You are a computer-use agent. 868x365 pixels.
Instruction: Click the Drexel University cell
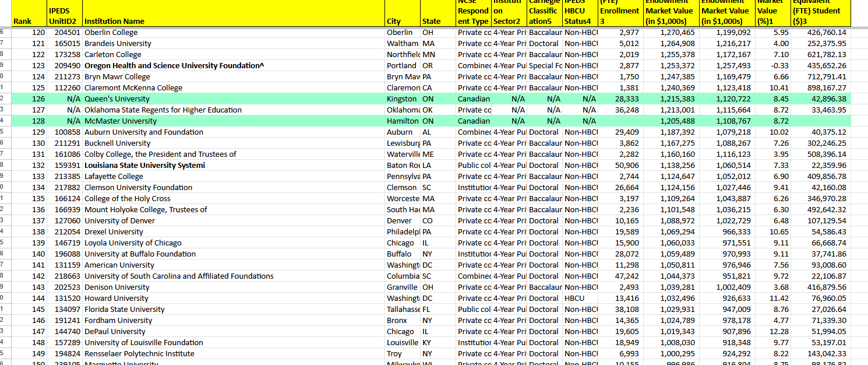click(x=234, y=232)
